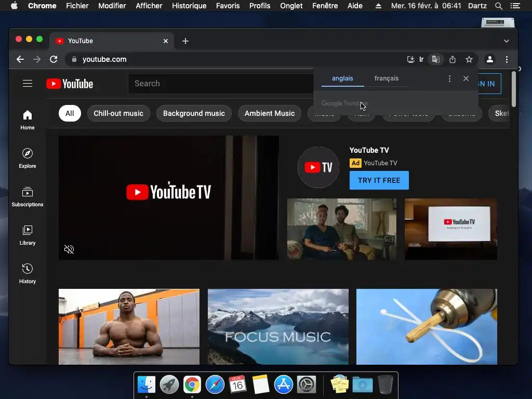Open the YouTube TV screen thumbnail
The height and width of the screenshot is (399, 532).
point(451,229)
